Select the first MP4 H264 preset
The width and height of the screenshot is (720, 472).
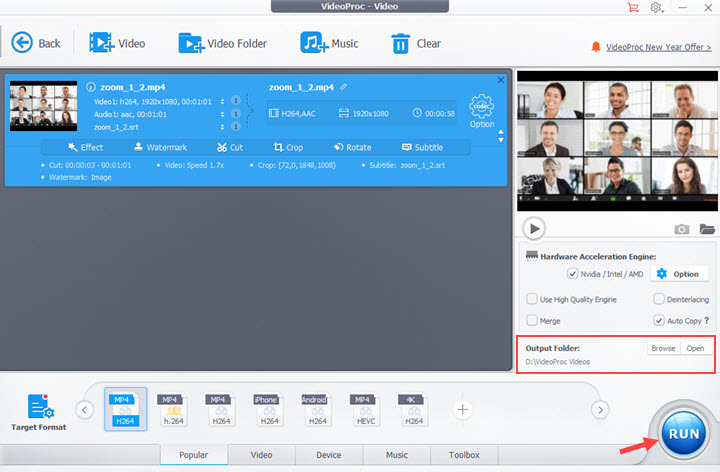[125, 409]
